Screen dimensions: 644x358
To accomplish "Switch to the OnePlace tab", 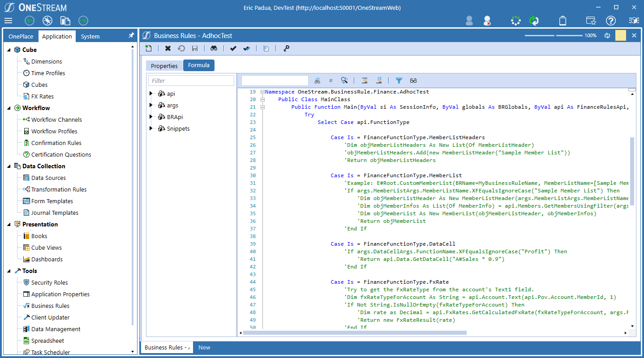I will coord(21,36).
